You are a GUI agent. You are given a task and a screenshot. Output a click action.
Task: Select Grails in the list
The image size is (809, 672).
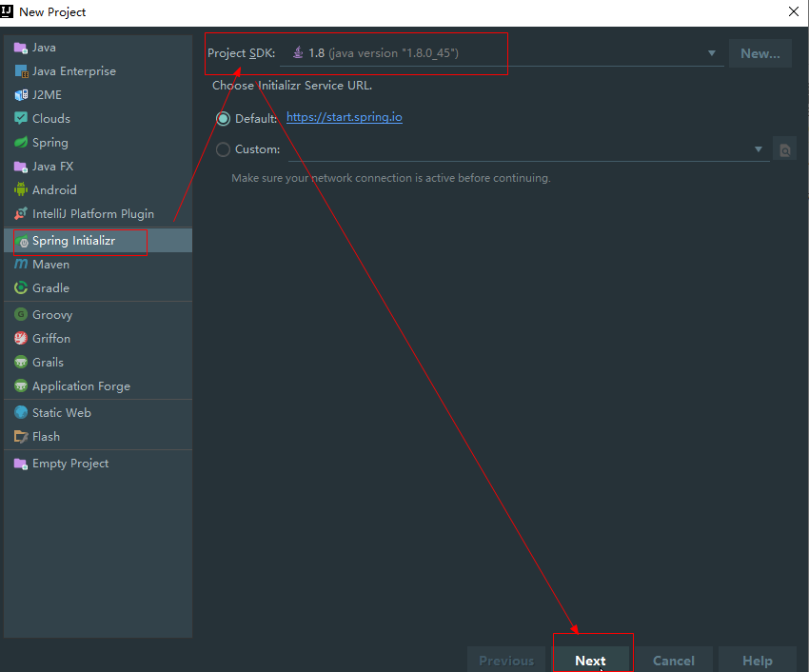coord(98,363)
